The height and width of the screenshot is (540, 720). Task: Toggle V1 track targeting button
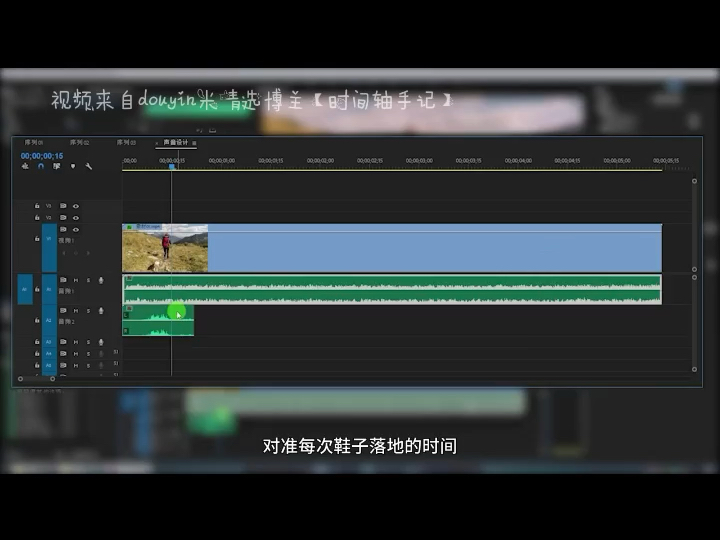tap(49, 248)
